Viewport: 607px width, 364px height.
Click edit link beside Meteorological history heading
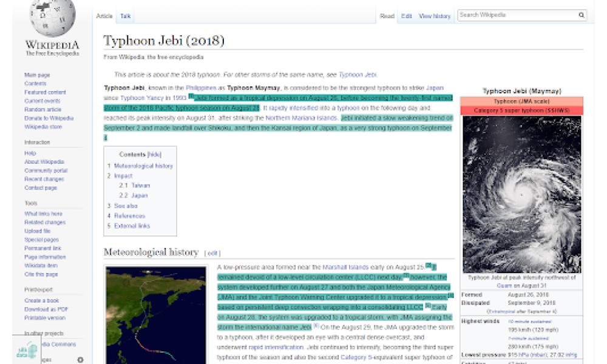tap(212, 254)
